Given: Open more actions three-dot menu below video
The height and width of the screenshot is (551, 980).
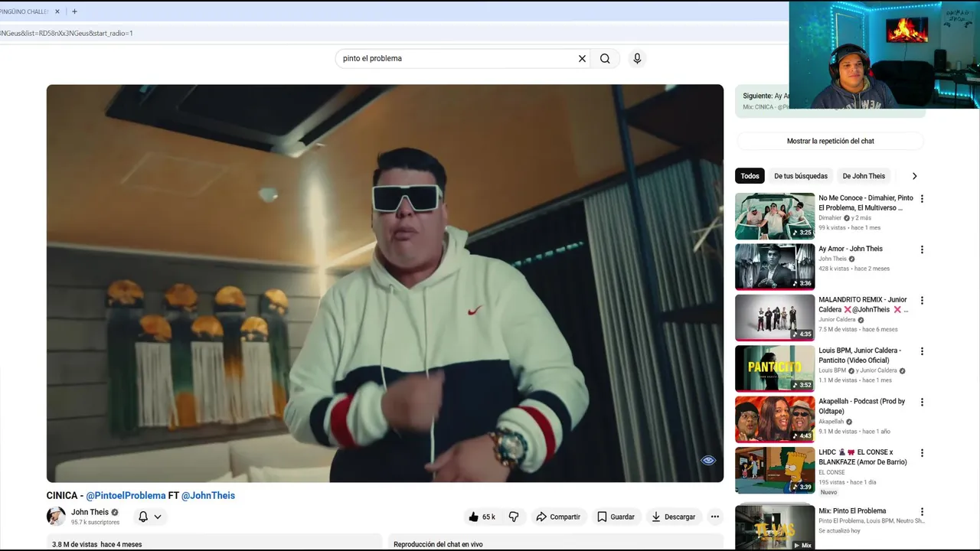Looking at the screenshot, I should coord(714,517).
